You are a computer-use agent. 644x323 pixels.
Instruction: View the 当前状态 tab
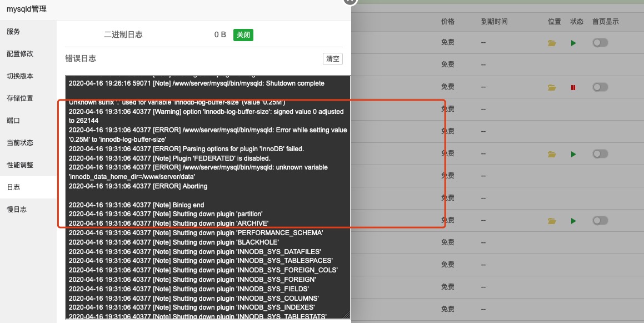pos(28,142)
